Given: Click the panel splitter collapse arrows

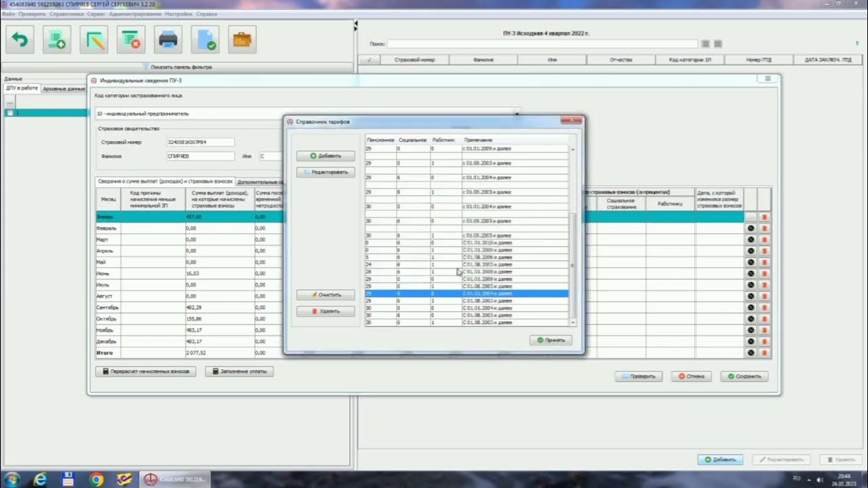Looking at the screenshot, I should (355, 26).
